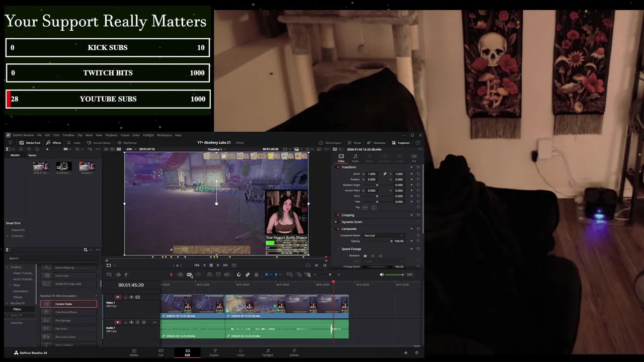Open the Index panel

(74, 143)
